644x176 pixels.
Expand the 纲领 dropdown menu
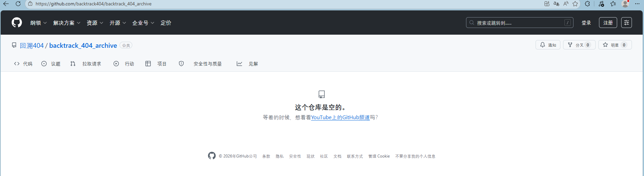pos(38,23)
